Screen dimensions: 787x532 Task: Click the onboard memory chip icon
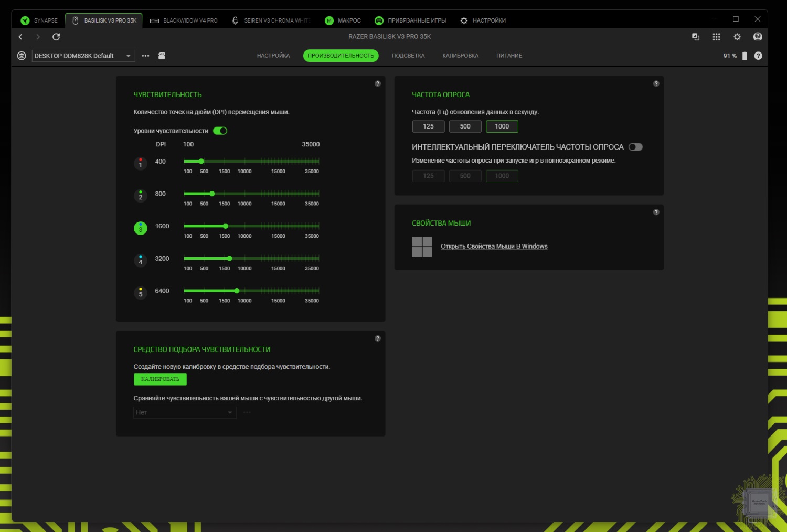coord(162,56)
